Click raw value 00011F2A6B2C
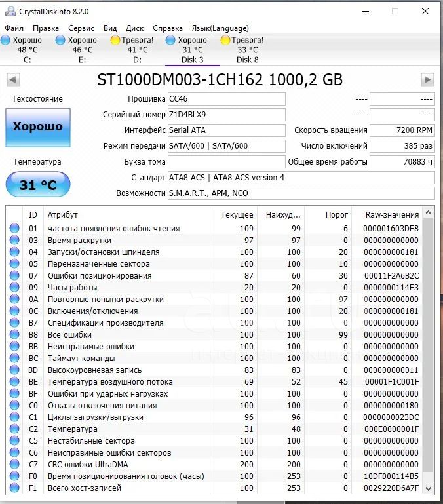 click(392, 275)
